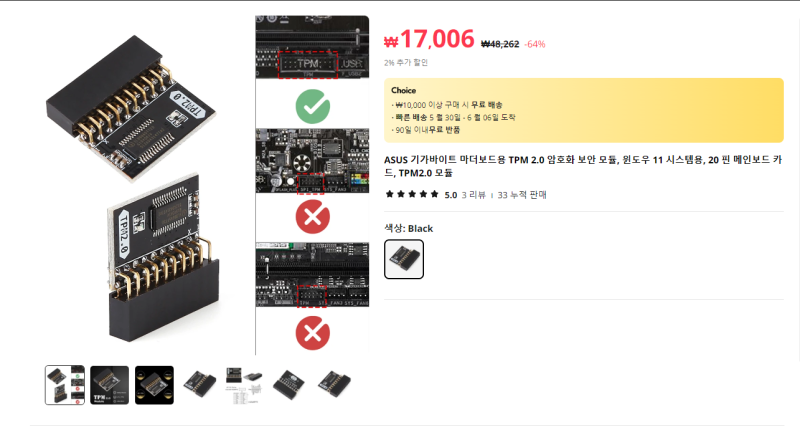Click the 2% 추가 할인 discount text

(406, 62)
